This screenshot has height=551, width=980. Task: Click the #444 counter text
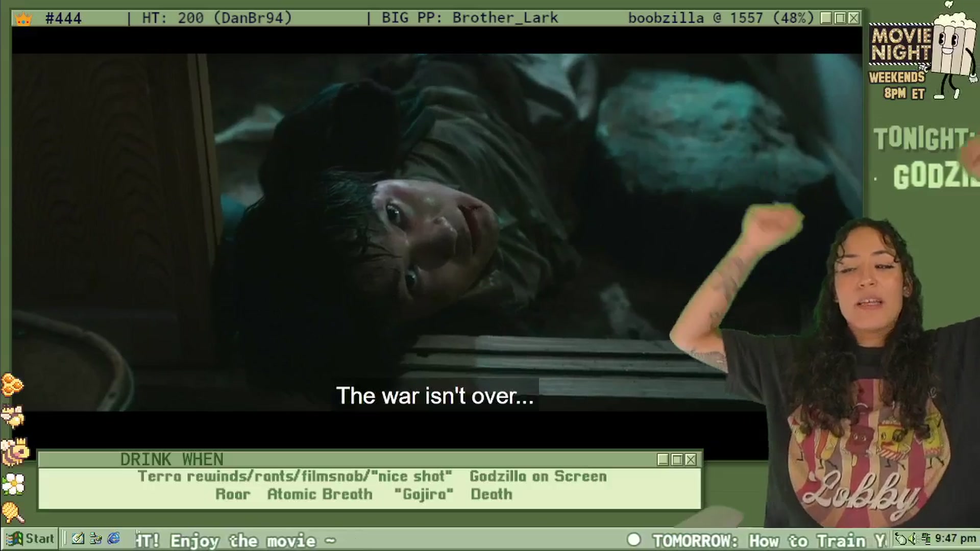point(63,18)
